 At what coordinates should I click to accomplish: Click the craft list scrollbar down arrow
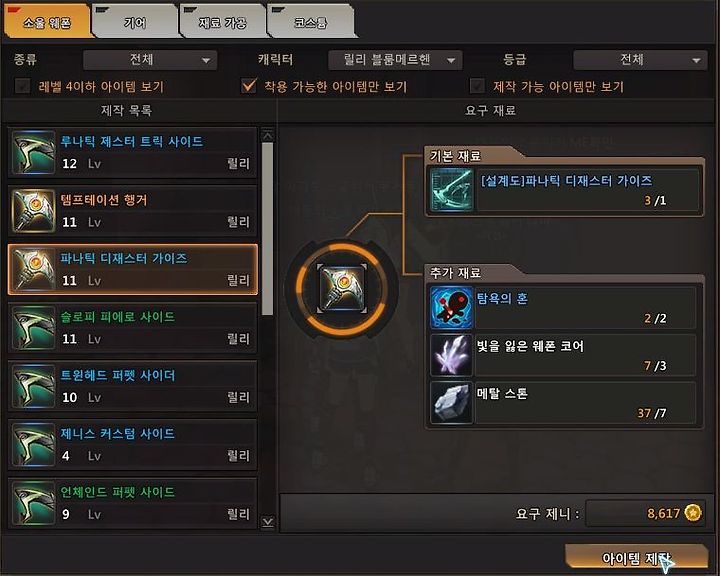(267, 522)
